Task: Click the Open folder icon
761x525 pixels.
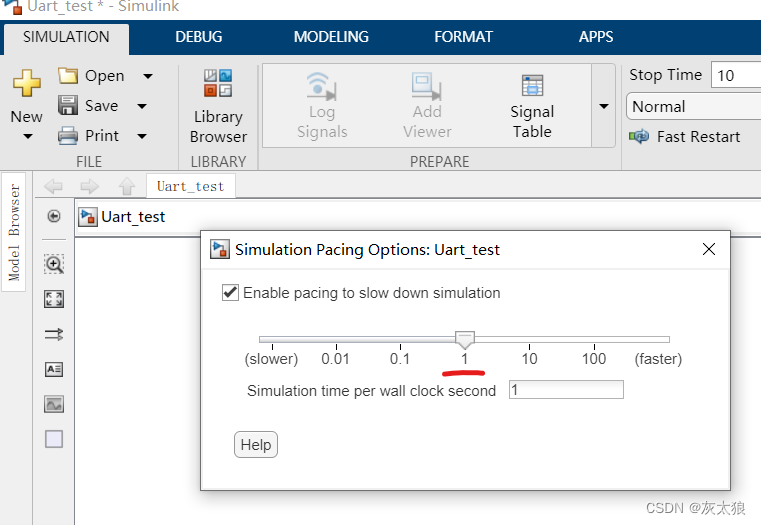Action: point(68,76)
